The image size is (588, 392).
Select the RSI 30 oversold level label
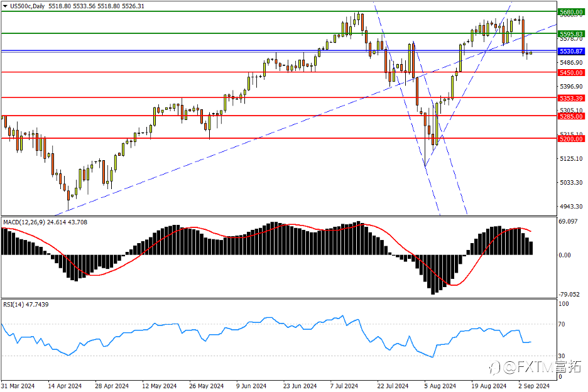coord(562,356)
